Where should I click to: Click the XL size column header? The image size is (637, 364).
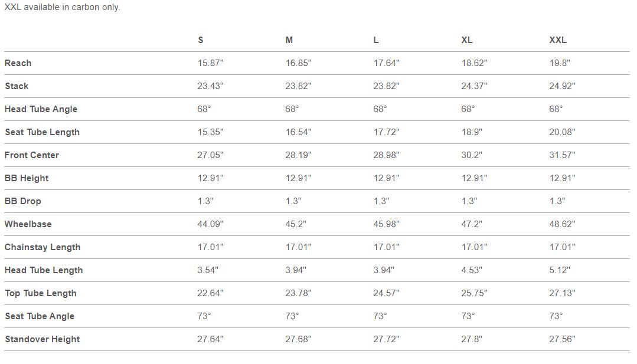[x=467, y=40]
